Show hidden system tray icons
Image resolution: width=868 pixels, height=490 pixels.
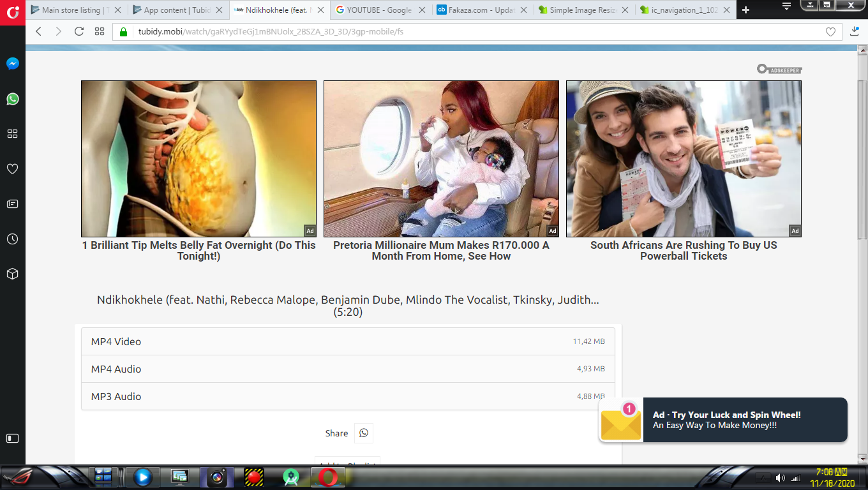point(763,478)
